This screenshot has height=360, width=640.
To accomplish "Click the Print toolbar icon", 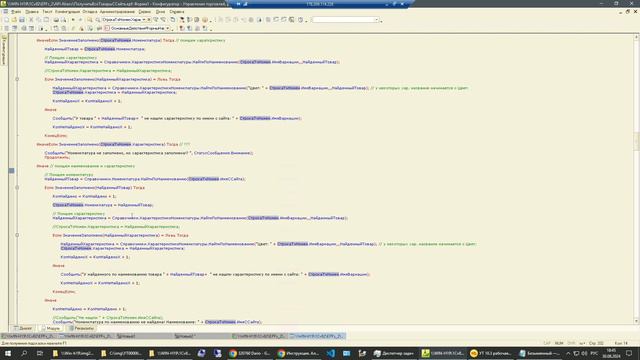I will (56, 20).
